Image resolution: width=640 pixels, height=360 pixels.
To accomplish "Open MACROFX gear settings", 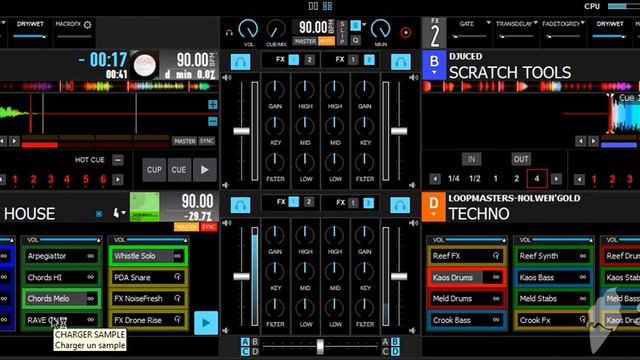I will click(x=87, y=25).
